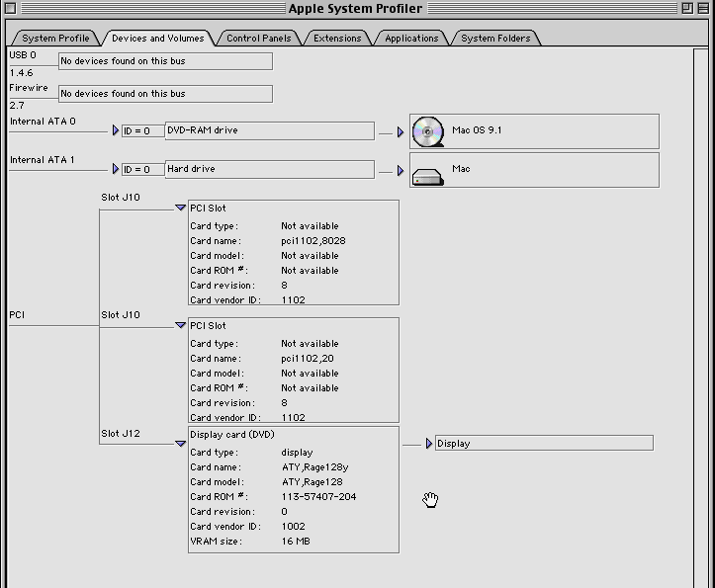Click the 'PCI' bus label
The image size is (715, 588).
coord(17,315)
